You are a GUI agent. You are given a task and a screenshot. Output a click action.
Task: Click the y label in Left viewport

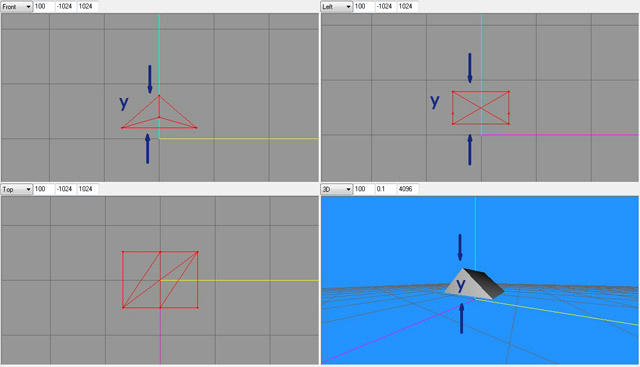435,101
